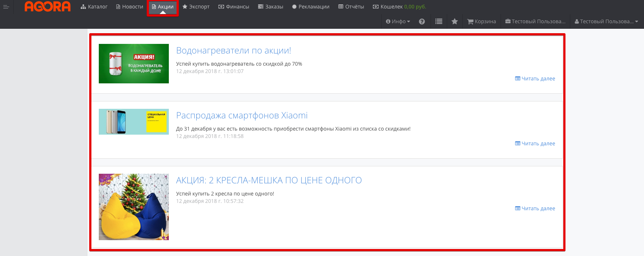The height and width of the screenshot is (256, 644).
Task: Open the Отчёты reports page
Action: (351, 7)
